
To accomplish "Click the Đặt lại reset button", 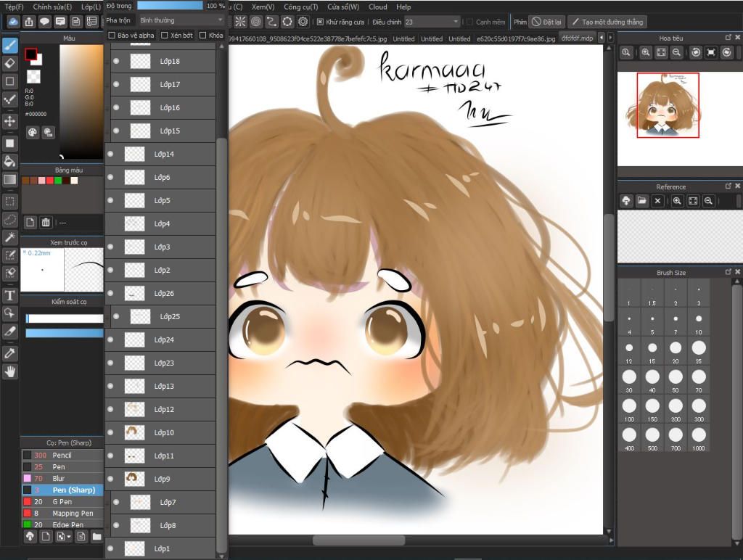I will click(x=546, y=22).
